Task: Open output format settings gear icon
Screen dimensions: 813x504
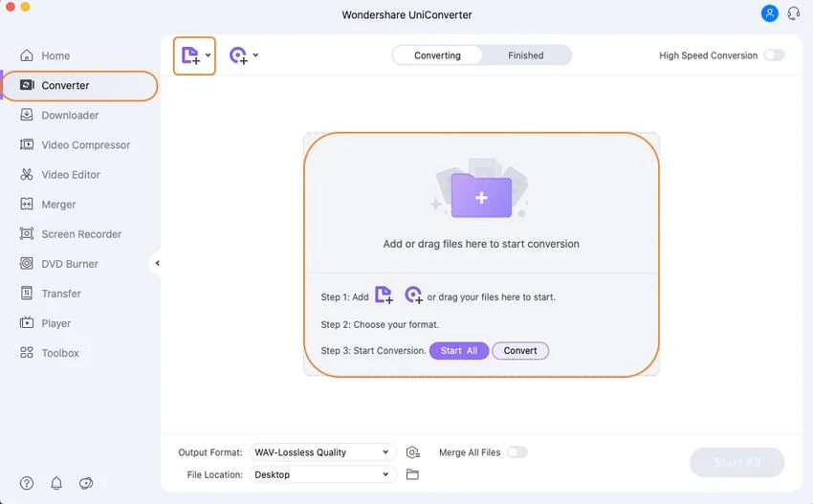Action: pyautogui.click(x=412, y=452)
